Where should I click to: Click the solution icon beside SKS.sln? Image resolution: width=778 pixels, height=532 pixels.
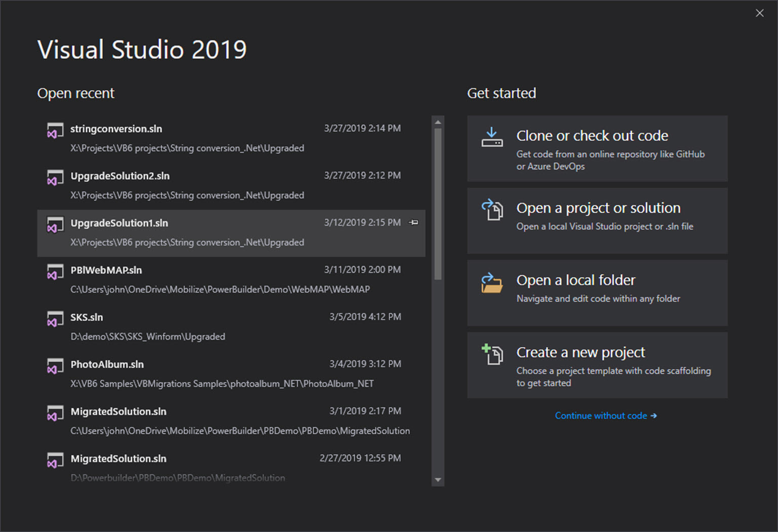tap(55, 319)
